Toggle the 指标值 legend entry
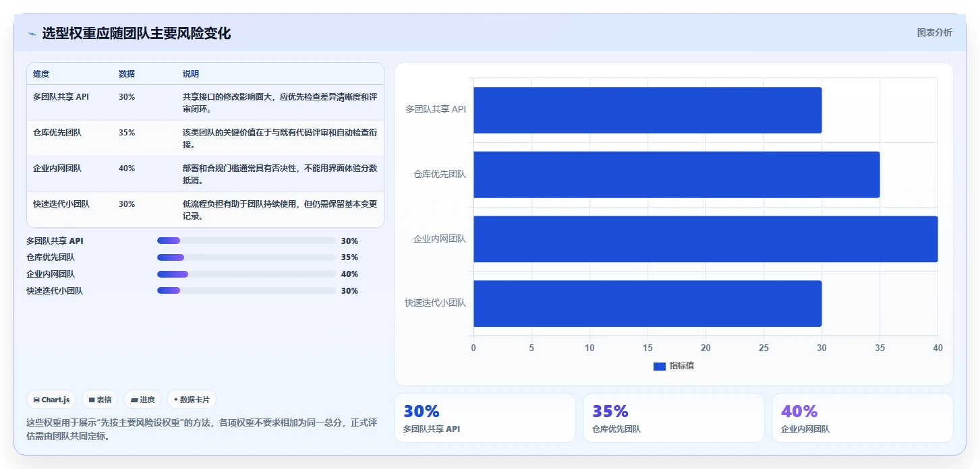Image resolution: width=980 pixels, height=469 pixels. click(x=673, y=366)
